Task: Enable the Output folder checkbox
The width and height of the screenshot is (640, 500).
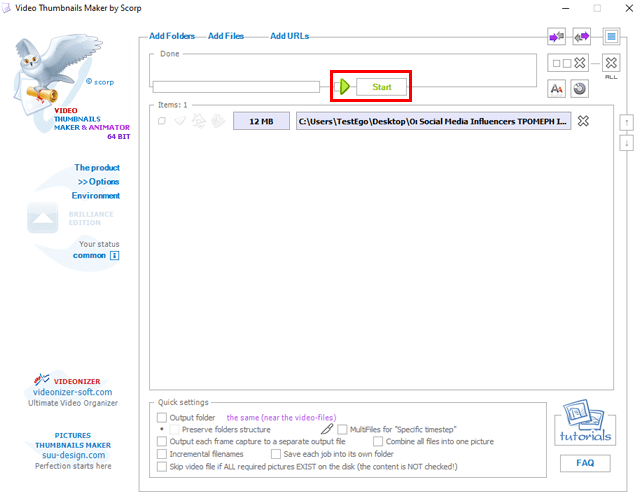Action: [x=162, y=417]
